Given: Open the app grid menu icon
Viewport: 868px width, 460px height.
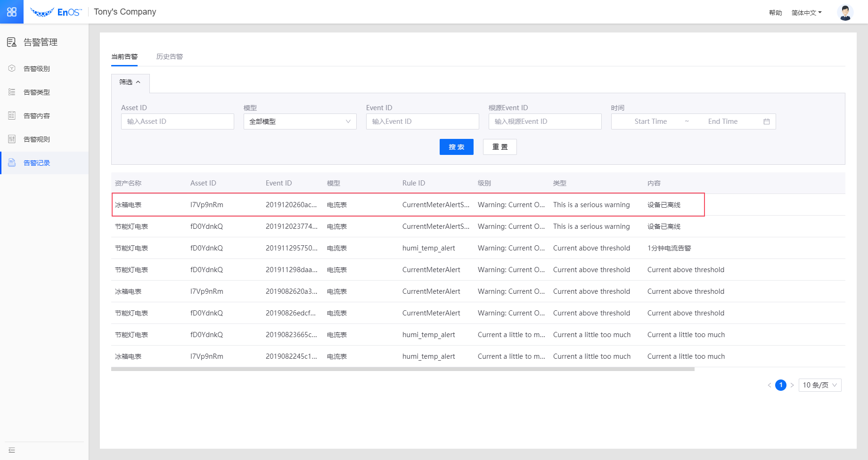Looking at the screenshot, I should pyautogui.click(x=12, y=12).
